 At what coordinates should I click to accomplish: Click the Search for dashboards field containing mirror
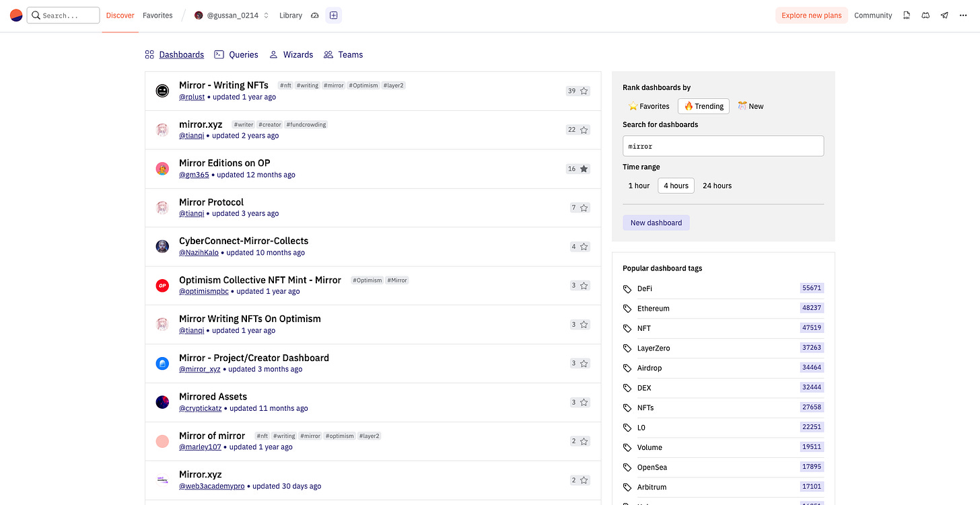point(723,146)
